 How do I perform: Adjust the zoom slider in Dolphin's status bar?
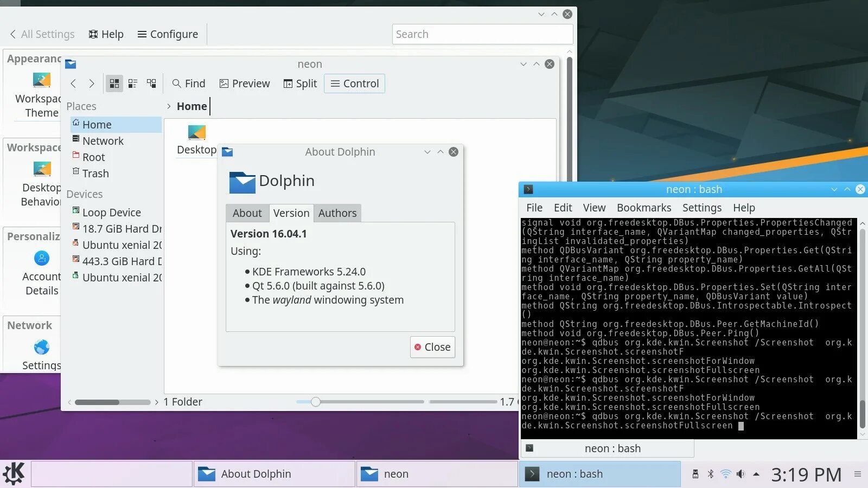click(316, 402)
